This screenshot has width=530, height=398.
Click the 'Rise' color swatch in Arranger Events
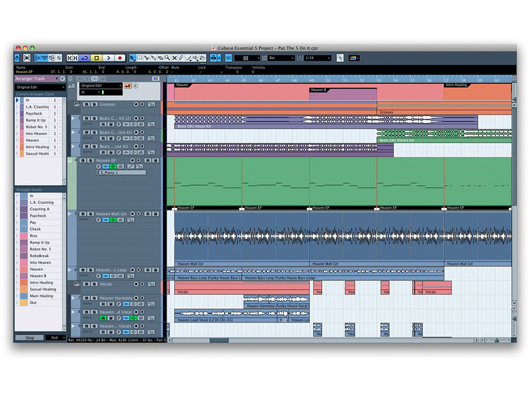coord(24,236)
